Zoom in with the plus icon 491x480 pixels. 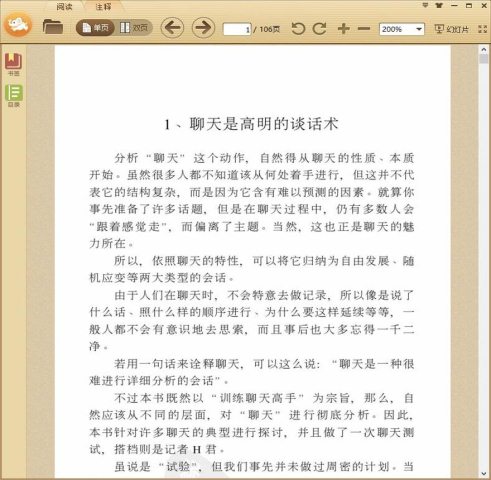tap(344, 29)
